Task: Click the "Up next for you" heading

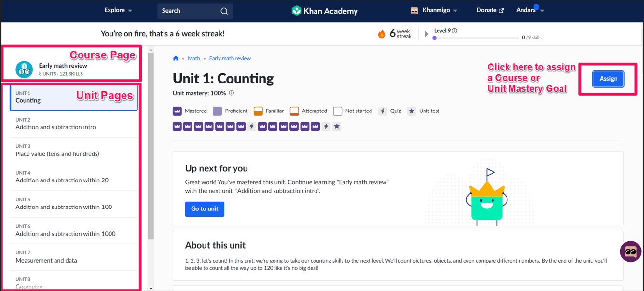Action: [x=217, y=168]
